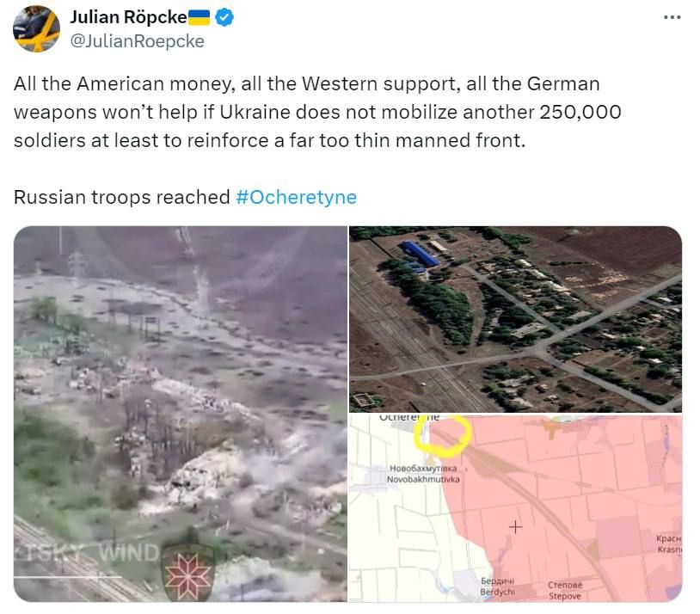Click the blue-roofed building in satellite image
The width and height of the screenshot is (700, 614).
pos(419,255)
